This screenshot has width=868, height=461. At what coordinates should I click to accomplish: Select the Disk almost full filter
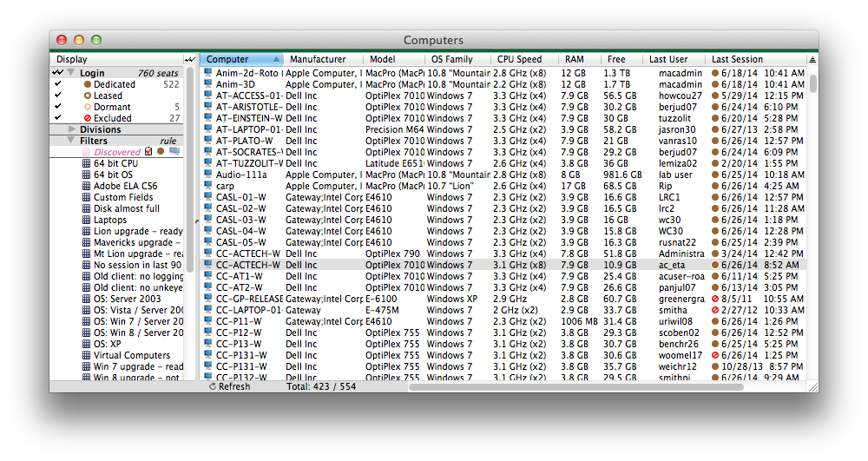tap(126, 208)
